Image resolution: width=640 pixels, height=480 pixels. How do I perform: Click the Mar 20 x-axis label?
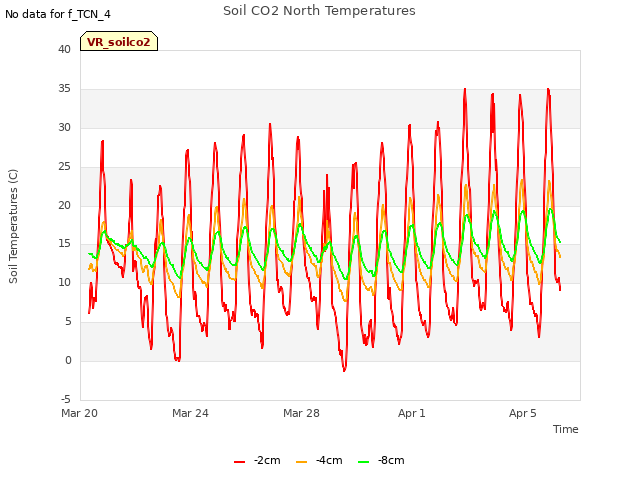tap(80, 413)
